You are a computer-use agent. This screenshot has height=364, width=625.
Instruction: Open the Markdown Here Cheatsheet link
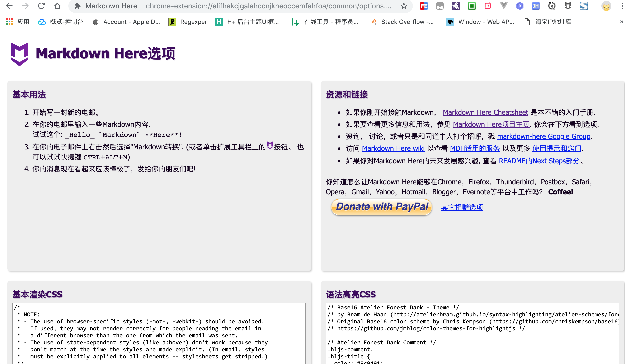click(485, 112)
